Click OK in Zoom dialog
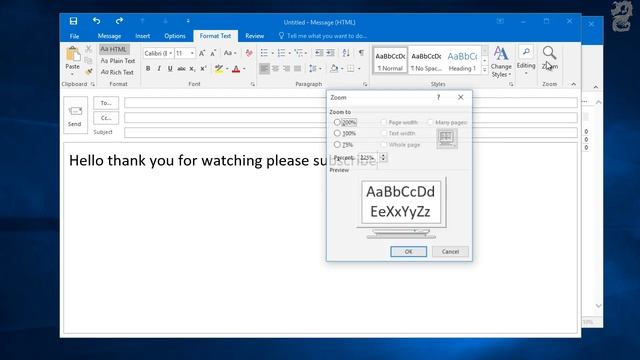 [x=409, y=251]
